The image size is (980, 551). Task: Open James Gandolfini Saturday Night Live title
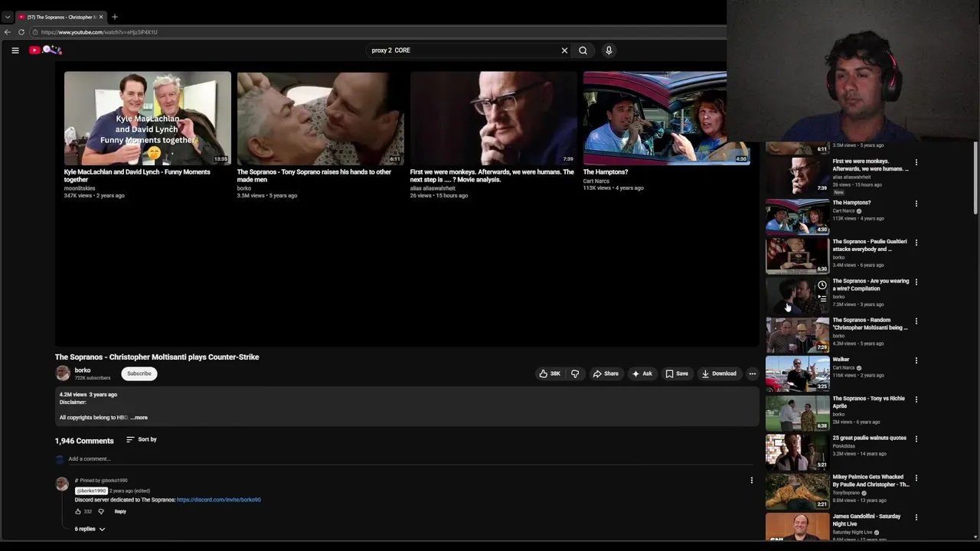[x=867, y=520]
